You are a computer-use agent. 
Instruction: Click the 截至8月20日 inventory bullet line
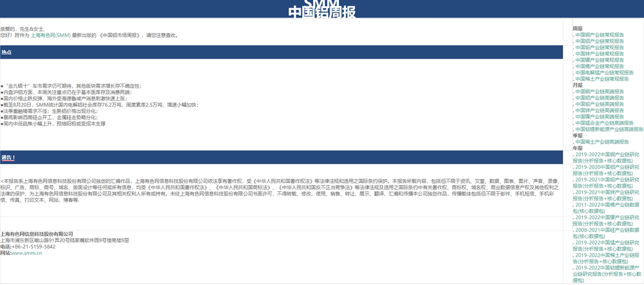pos(100,105)
